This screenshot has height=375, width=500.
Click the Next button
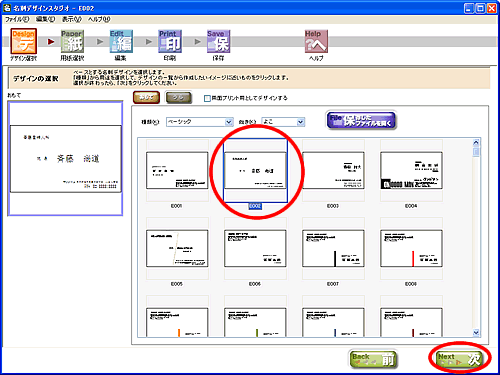460,359
